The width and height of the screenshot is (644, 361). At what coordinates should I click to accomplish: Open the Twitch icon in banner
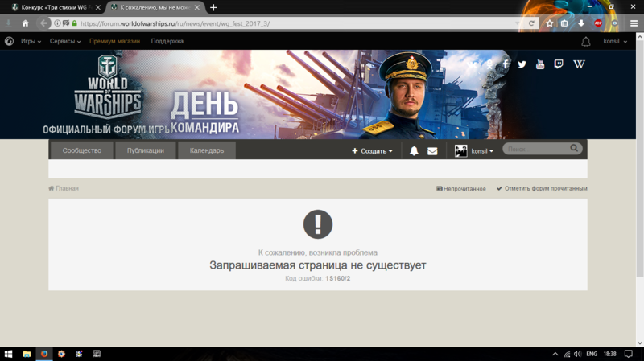(559, 64)
